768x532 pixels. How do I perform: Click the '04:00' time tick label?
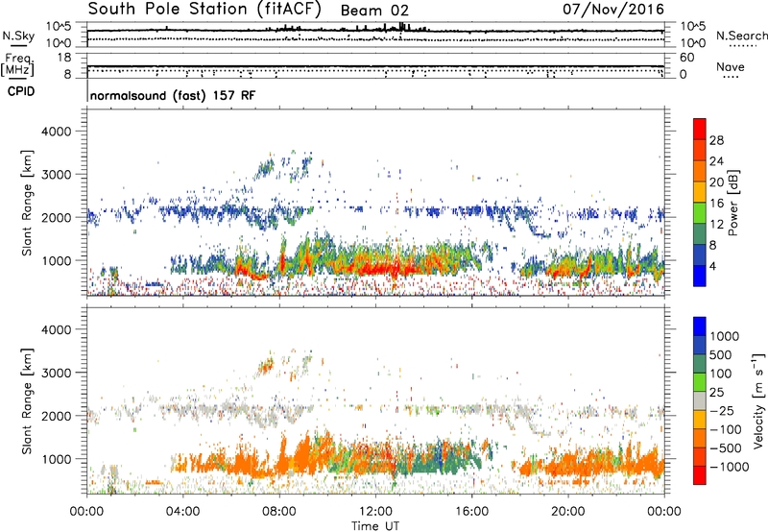pos(182,512)
